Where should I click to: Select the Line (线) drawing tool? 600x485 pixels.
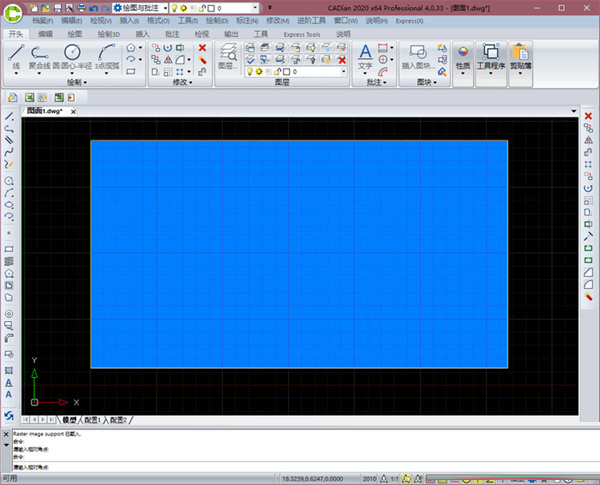16,56
